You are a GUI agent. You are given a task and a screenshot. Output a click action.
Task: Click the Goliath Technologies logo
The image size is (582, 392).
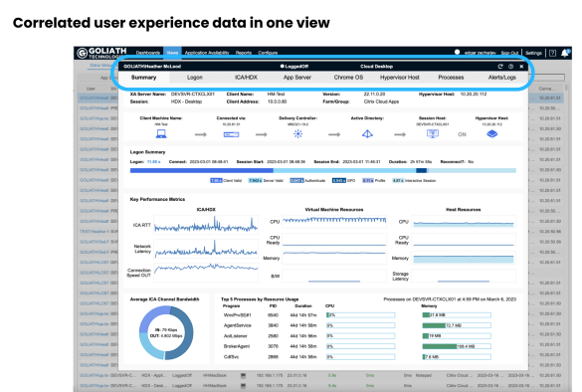pos(101,53)
